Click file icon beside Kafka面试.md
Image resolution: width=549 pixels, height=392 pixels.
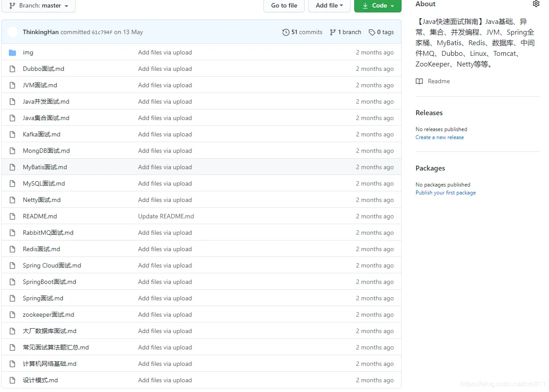click(x=12, y=135)
